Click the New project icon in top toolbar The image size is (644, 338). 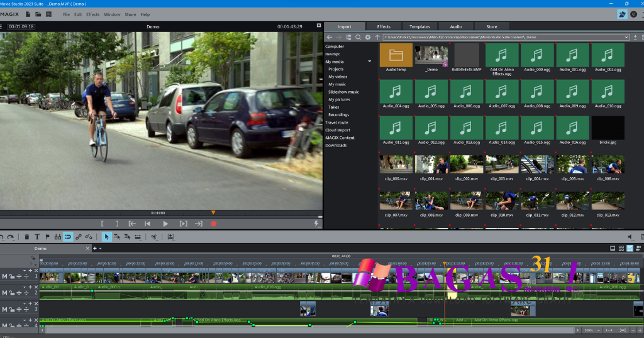28,14
